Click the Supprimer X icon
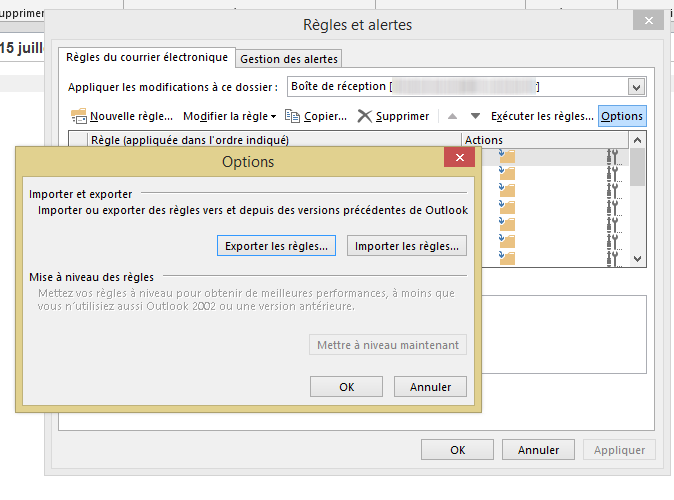The image size is (674, 500). [365, 116]
